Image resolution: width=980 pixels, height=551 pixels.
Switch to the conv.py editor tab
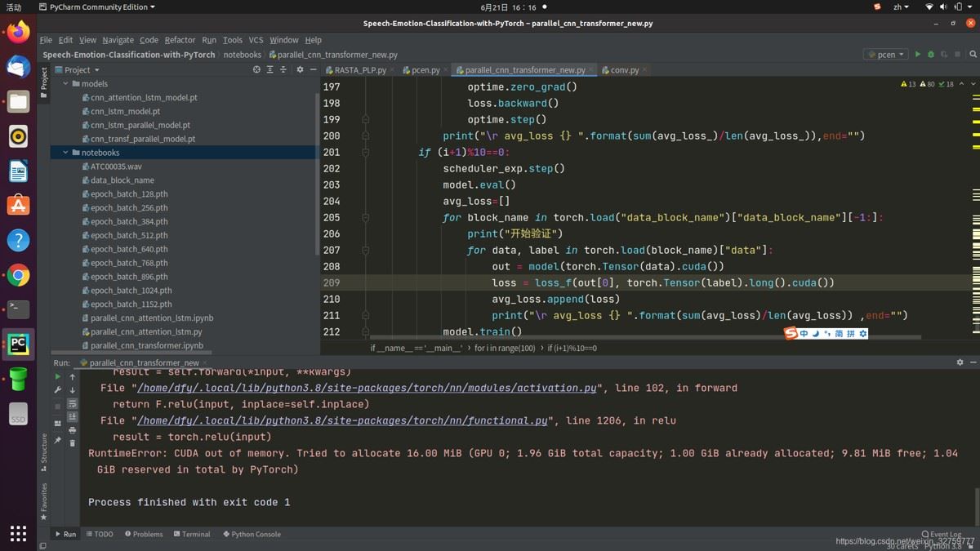tap(625, 70)
